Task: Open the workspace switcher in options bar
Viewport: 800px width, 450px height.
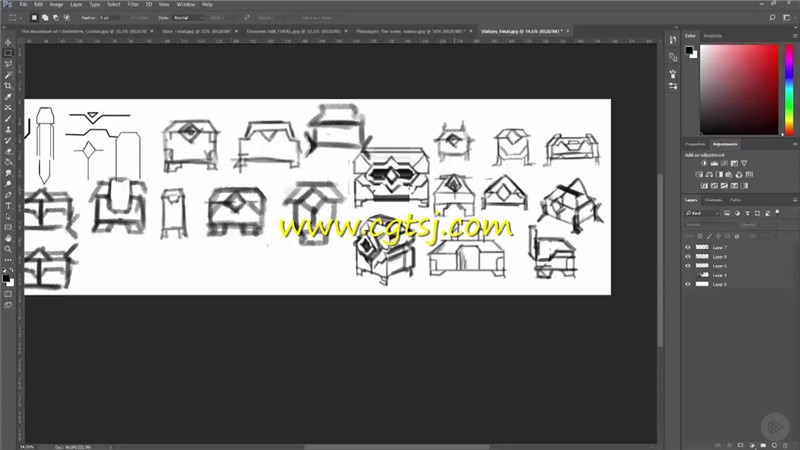Action: point(787,17)
